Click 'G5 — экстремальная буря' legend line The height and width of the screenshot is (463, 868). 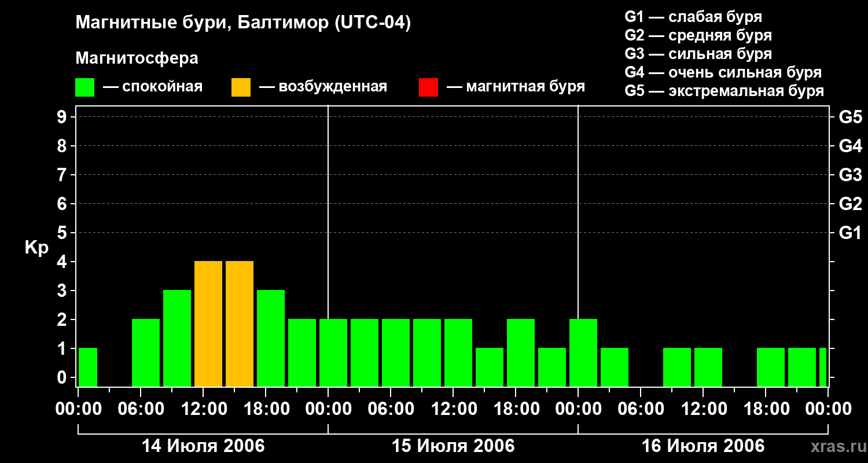click(x=724, y=91)
